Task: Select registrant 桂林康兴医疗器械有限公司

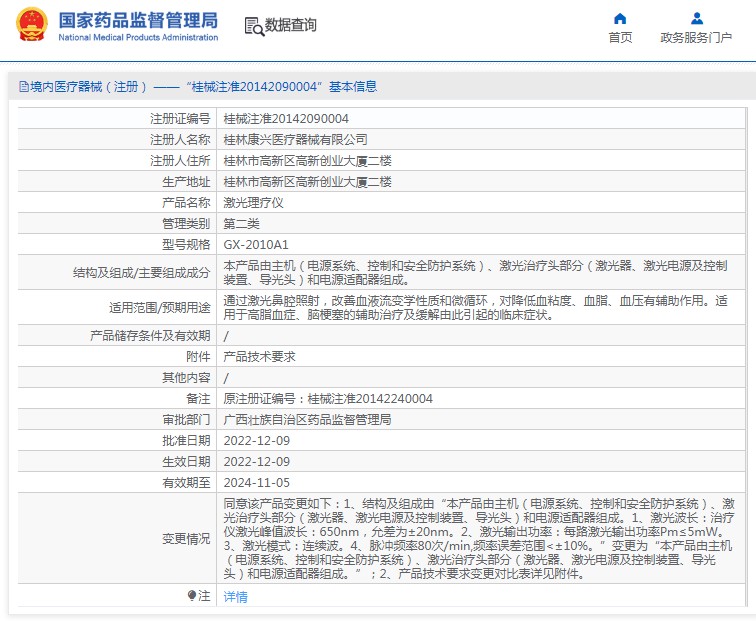Action: point(296,140)
